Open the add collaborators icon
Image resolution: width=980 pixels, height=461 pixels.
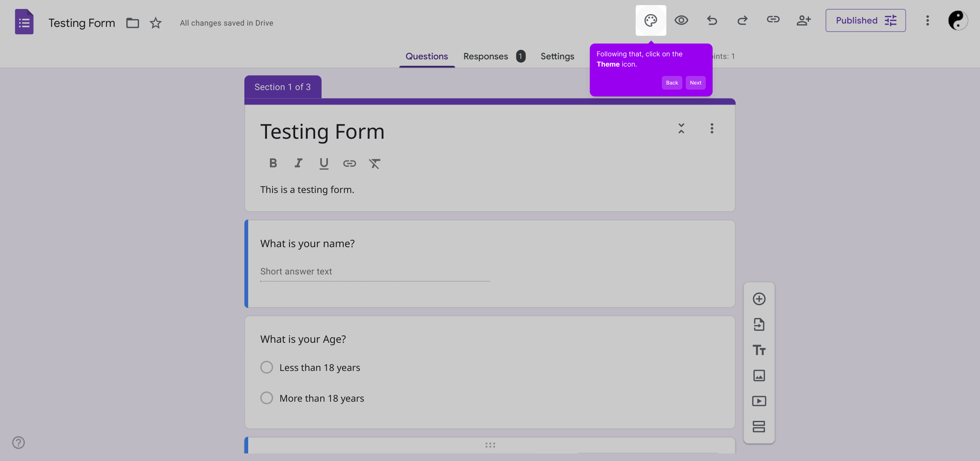[x=803, y=20]
